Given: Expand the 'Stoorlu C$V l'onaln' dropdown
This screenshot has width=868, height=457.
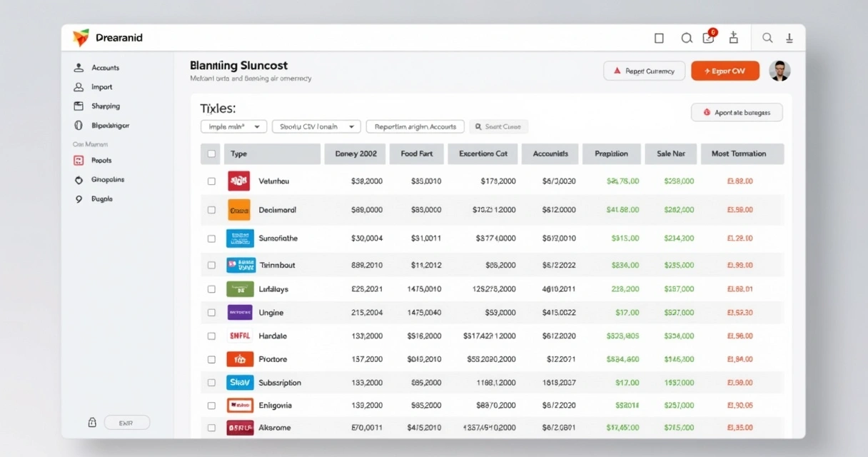Looking at the screenshot, I should coord(316,126).
